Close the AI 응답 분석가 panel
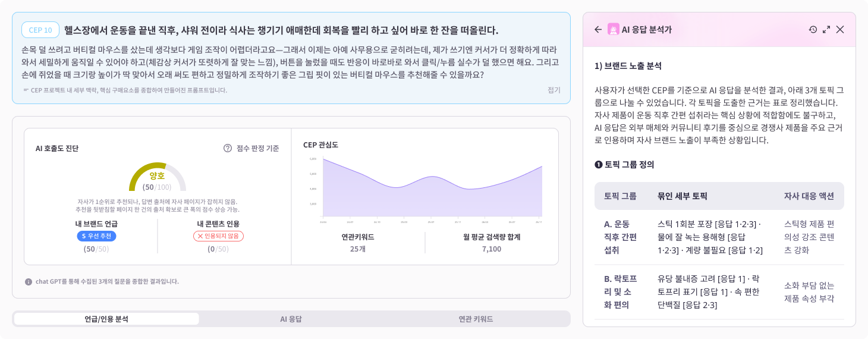868x339 pixels. 840,30
